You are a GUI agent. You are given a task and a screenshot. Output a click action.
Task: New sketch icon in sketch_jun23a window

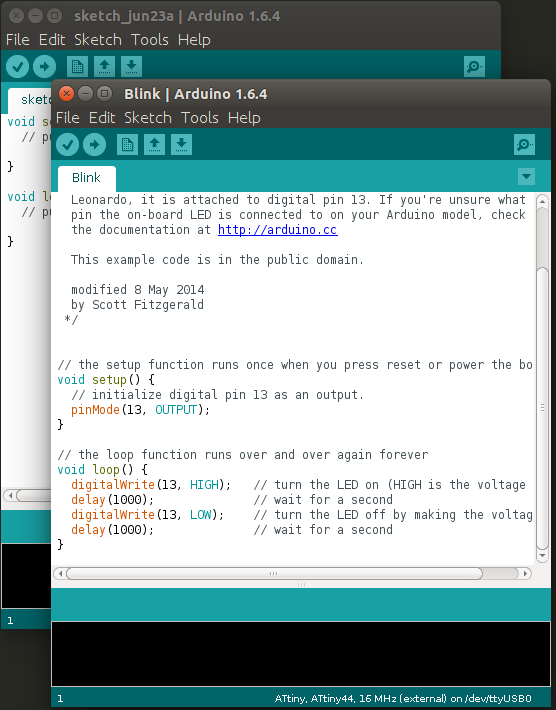(x=77, y=67)
